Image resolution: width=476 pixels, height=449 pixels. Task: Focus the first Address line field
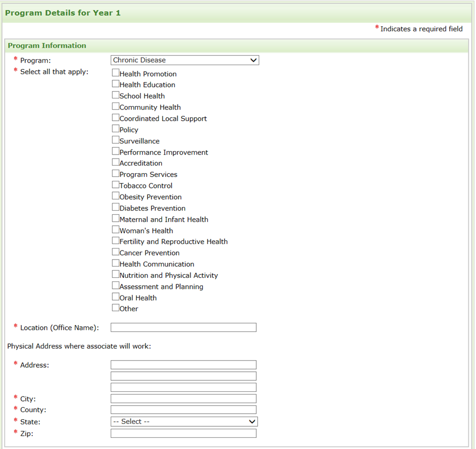point(183,365)
